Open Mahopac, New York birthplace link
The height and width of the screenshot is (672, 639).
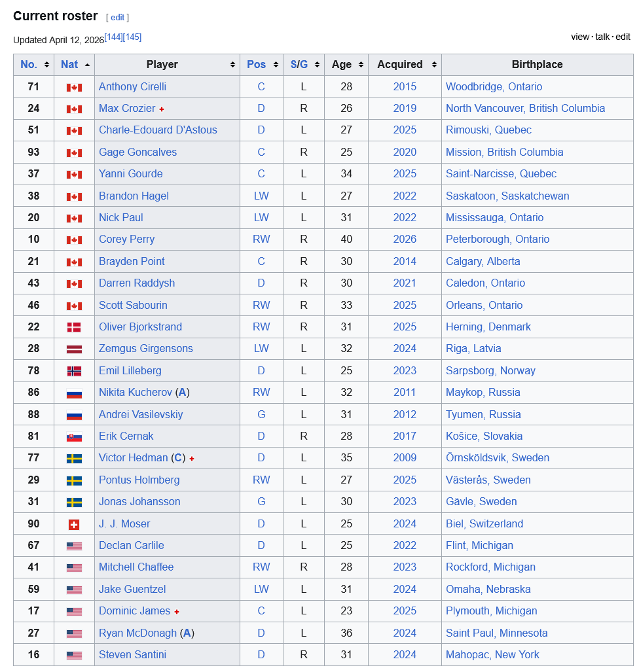(x=492, y=655)
